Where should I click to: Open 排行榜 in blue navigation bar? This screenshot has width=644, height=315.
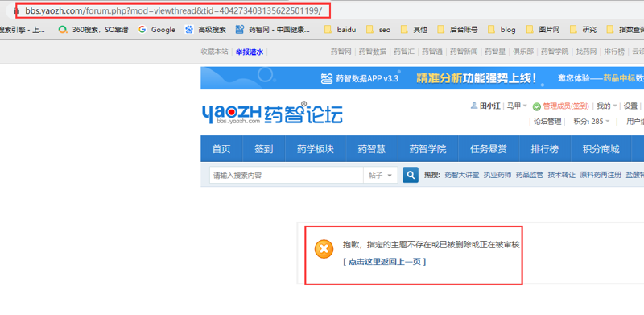(545, 149)
